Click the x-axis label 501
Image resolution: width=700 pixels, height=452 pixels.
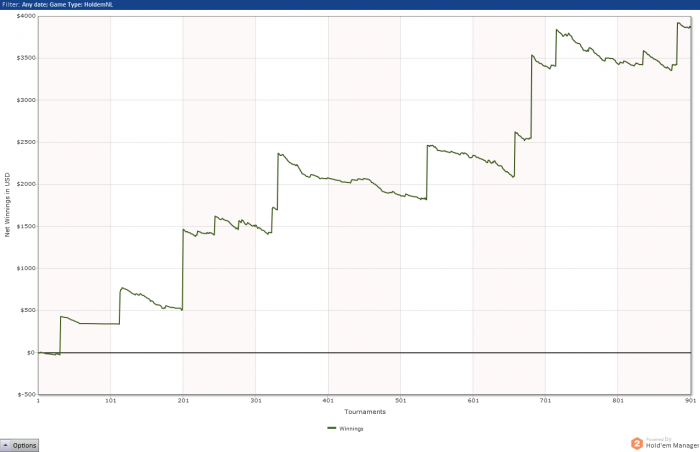(400, 401)
